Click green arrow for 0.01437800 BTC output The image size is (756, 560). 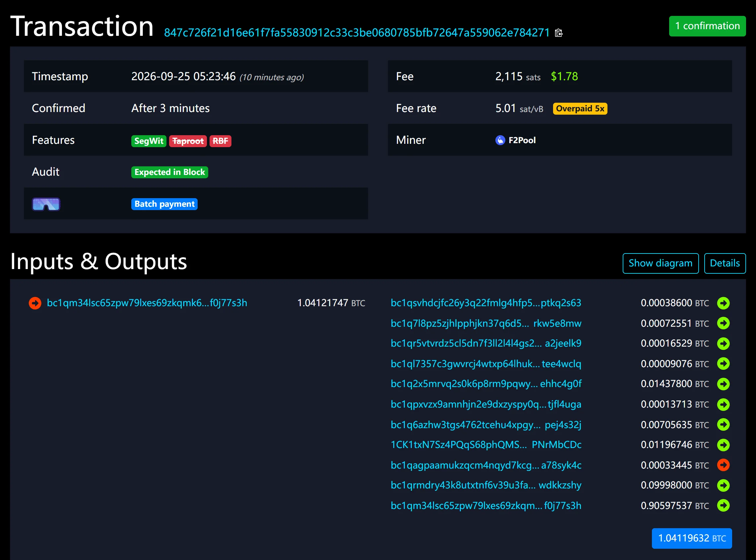723,384
